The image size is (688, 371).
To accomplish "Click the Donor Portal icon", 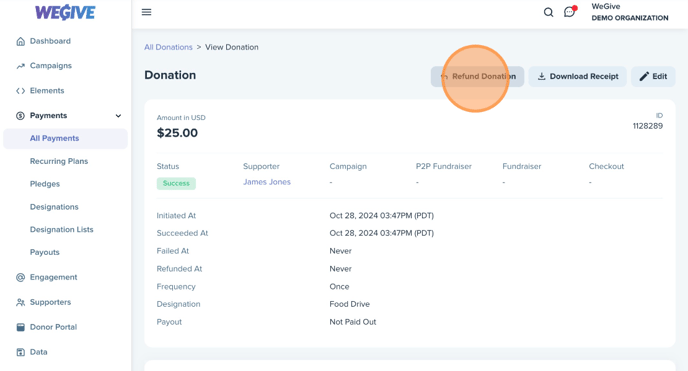I will 21,327.
